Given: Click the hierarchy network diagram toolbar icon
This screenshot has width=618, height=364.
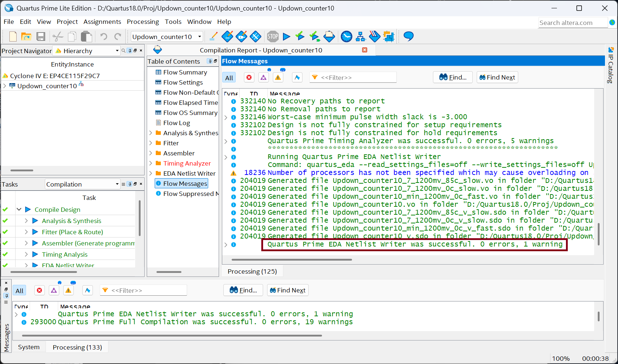Looking at the screenshot, I should click(361, 37).
